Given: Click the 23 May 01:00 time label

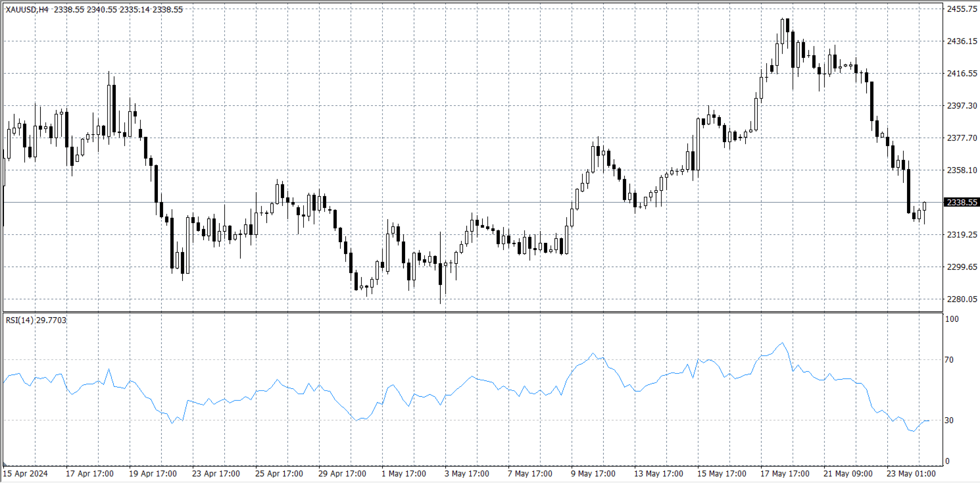Looking at the screenshot, I should click(911, 474).
